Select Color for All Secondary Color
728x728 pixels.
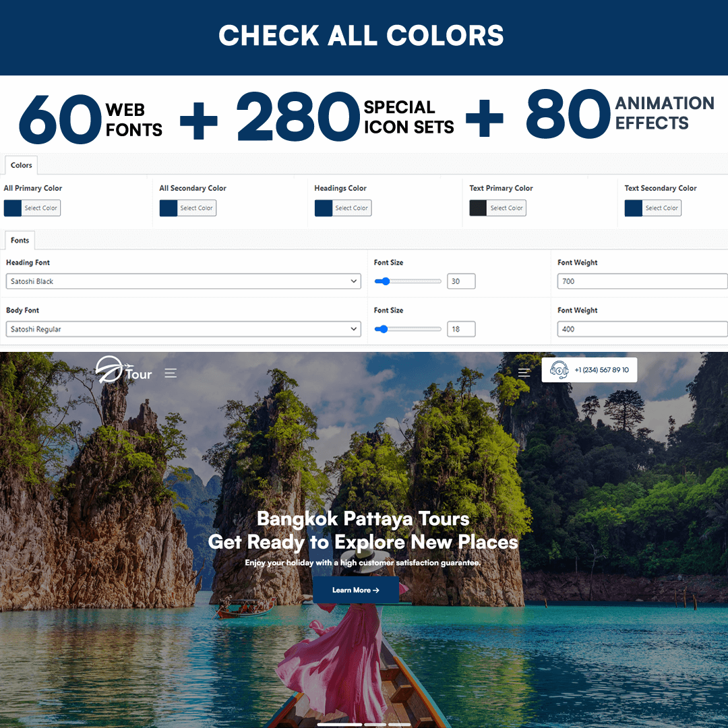196,208
